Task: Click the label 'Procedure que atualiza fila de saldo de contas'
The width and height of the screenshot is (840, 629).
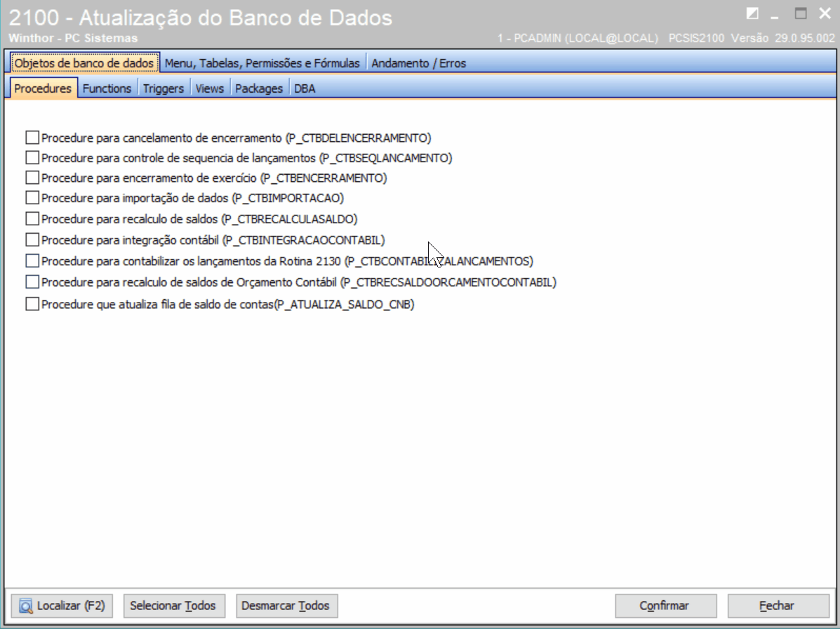Action: [x=157, y=304]
